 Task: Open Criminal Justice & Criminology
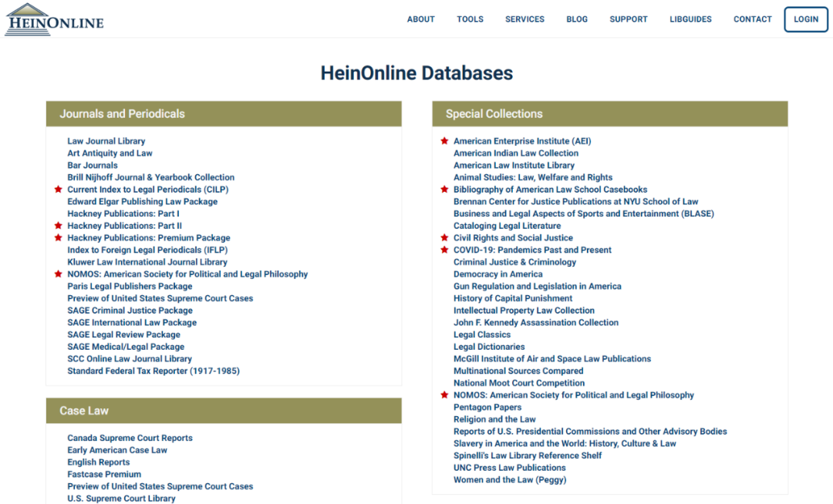pyautogui.click(x=514, y=262)
